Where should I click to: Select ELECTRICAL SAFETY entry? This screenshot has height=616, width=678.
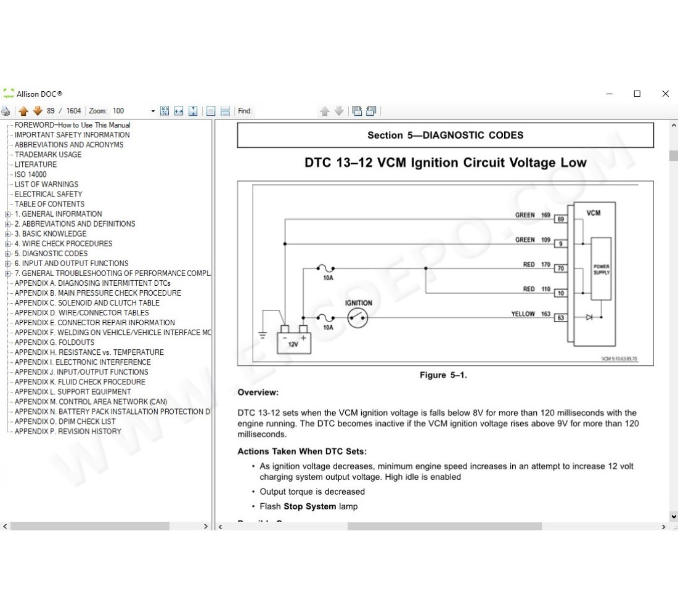tap(49, 194)
